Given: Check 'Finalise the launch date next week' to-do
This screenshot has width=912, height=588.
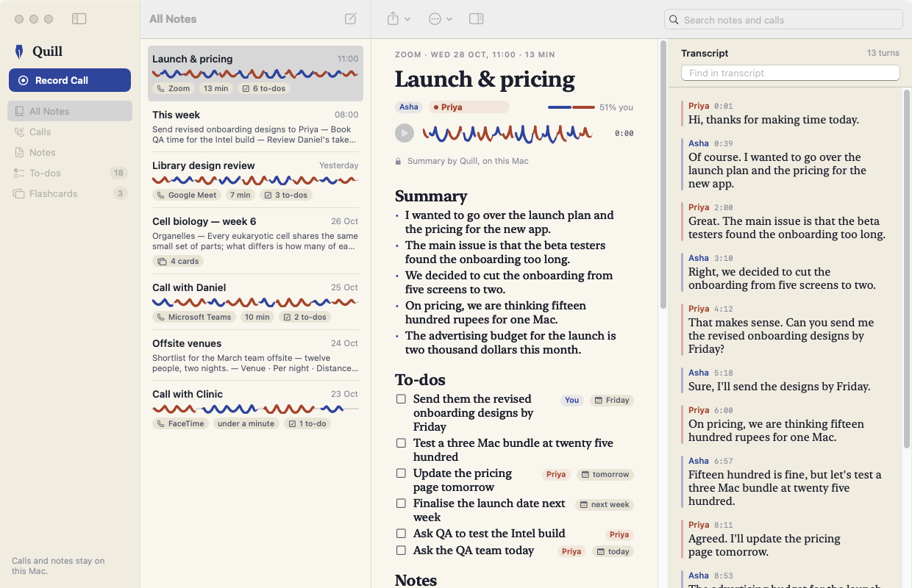Looking at the screenshot, I should pyautogui.click(x=401, y=503).
